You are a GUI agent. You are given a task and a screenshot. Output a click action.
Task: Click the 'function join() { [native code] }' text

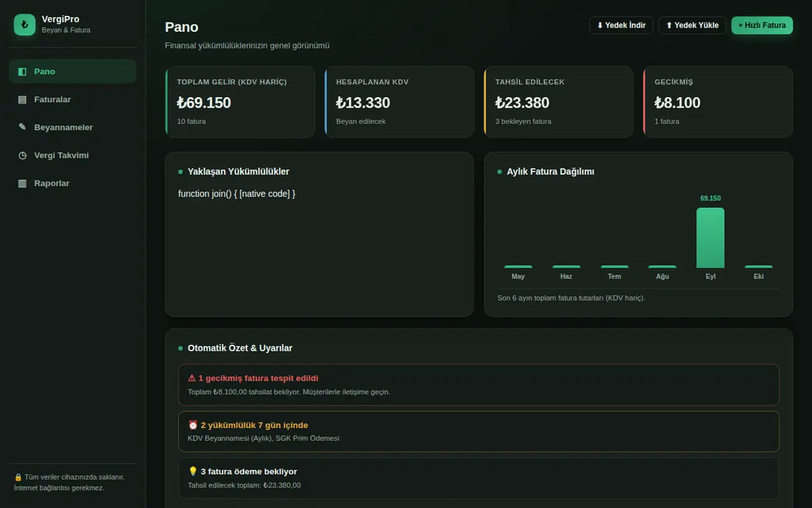[237, 194]
